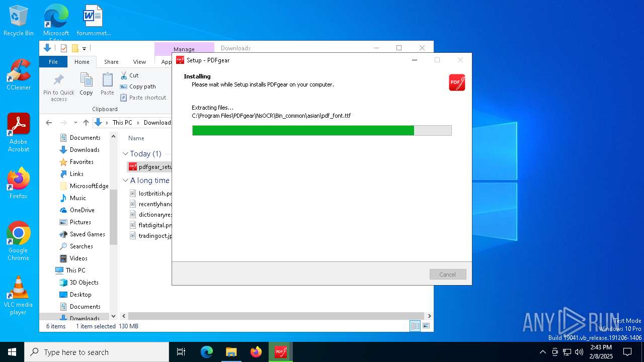Open Windows Start menu
The width and height of the screenshot is (644, 362).
(x=12, y=352)
